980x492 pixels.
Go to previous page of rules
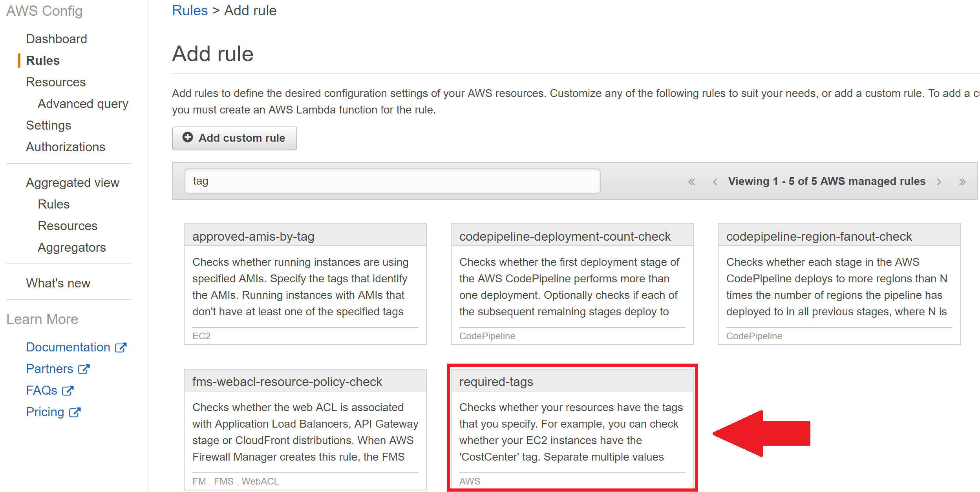tap(715, 182)
